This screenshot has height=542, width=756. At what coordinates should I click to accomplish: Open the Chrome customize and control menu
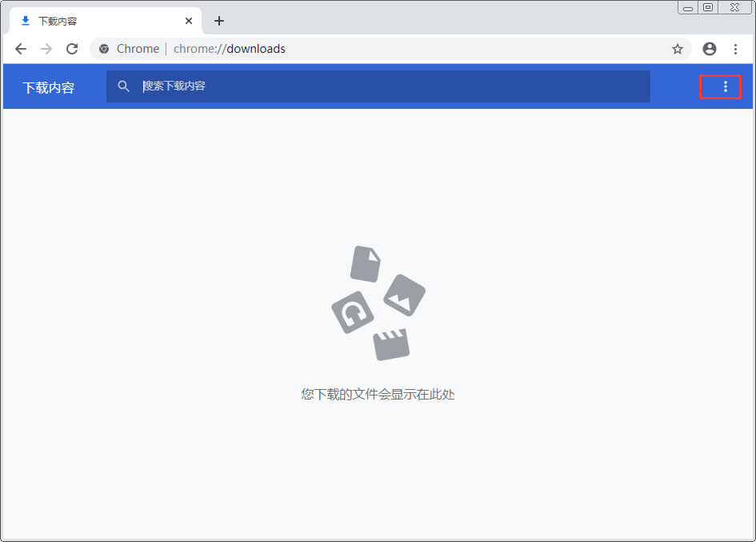tap(736, 49)
